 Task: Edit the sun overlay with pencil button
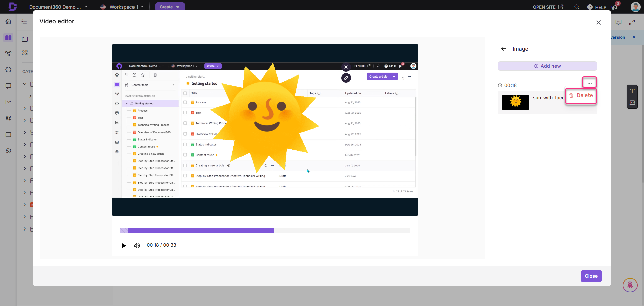(x=346, y=78)
